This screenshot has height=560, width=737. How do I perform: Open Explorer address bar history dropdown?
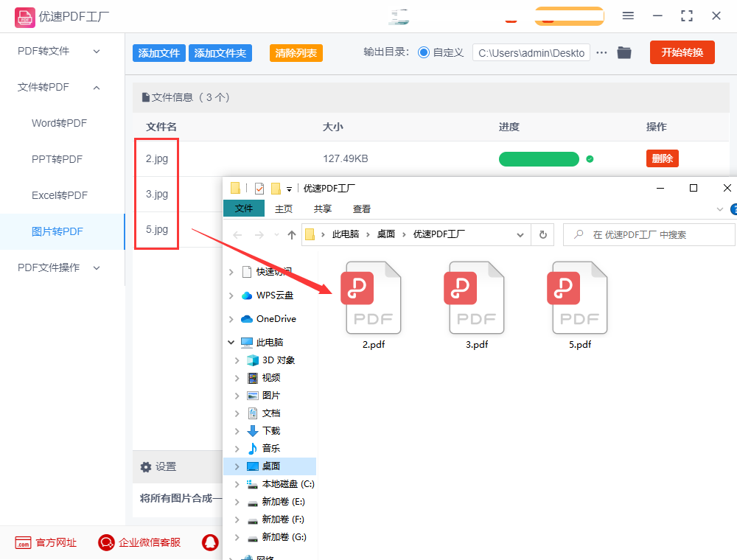pyautogui.click(x=520, y=234)
